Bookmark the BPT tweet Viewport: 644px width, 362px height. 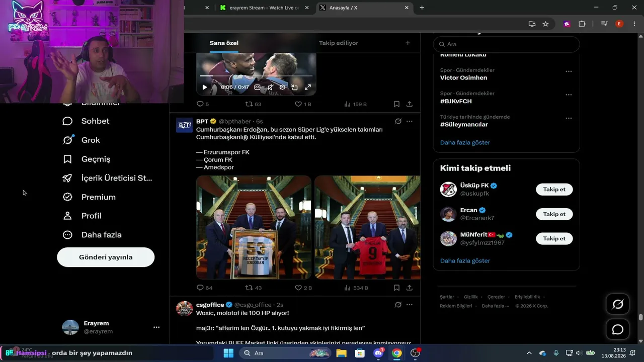tap(396, 288)
